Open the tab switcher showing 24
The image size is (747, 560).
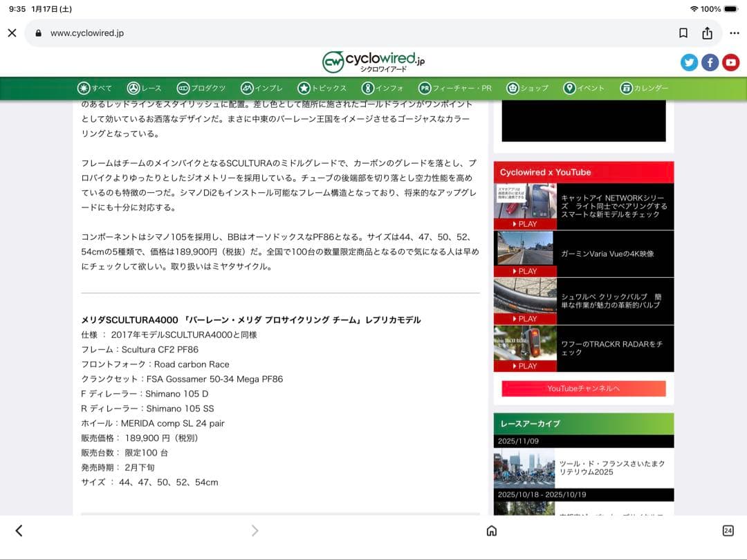pos(728,531)
